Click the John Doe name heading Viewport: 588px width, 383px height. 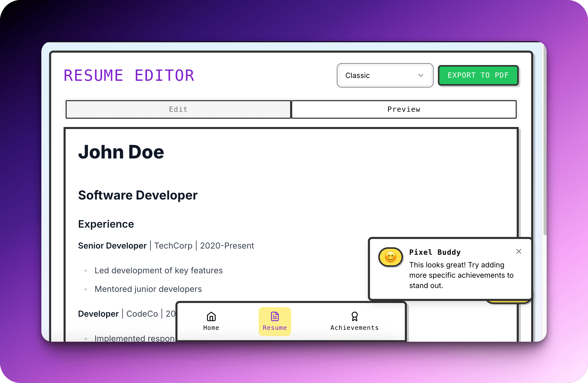(x=121, y=152)
